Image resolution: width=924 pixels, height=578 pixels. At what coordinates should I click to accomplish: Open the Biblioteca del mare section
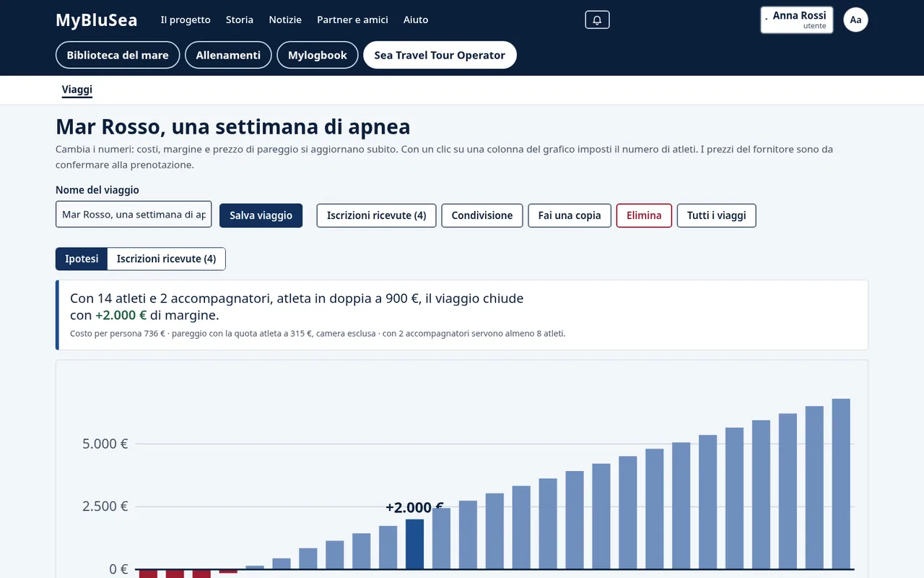pyautogui.click(x=118, y=55)
